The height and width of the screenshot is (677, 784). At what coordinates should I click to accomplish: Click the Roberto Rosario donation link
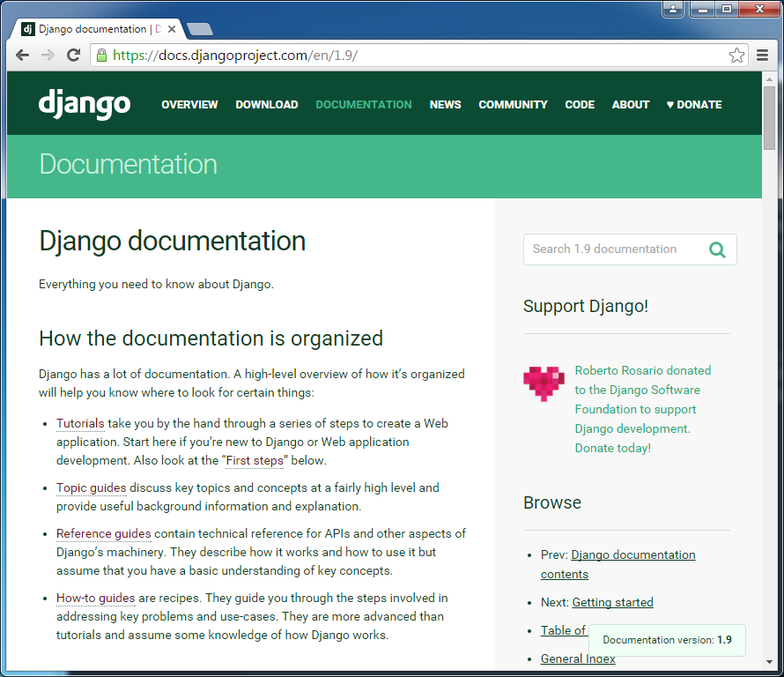coord(643,409)
